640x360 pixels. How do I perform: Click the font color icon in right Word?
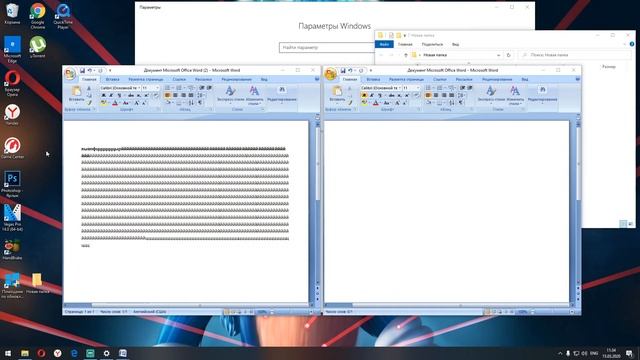(x=376, y=103)
